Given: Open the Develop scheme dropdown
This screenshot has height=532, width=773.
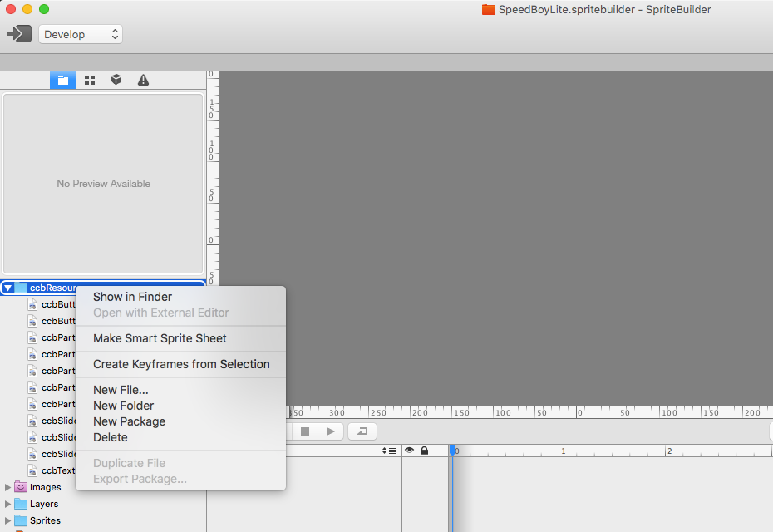Looking at the screenshot, I should (81, 35).
